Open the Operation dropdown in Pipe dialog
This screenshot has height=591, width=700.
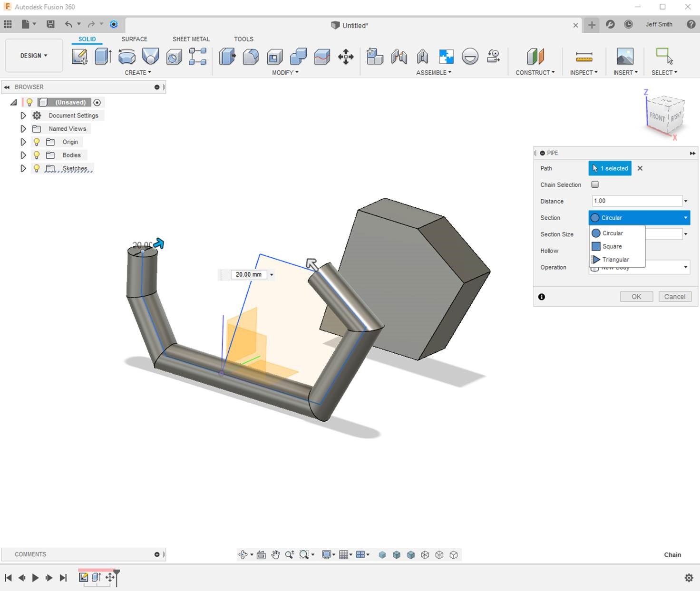pyautogui.click(x=685, y=267)
